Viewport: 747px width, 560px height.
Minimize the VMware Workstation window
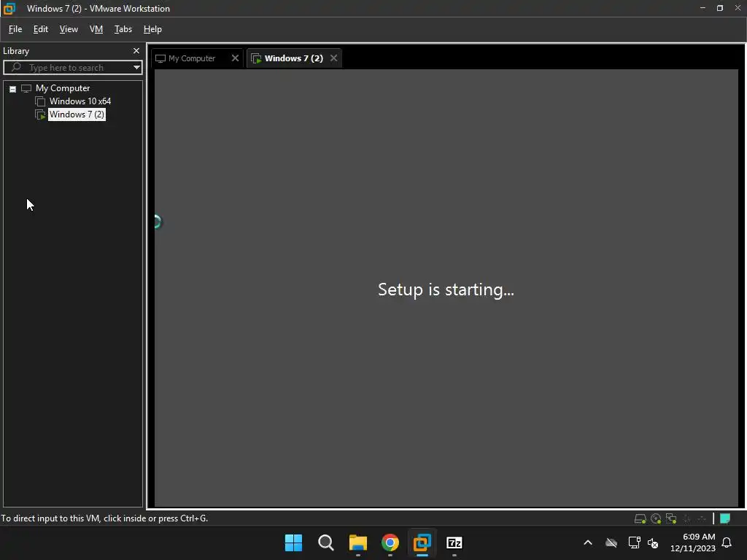pyautogui.click(x=703, y=8)
